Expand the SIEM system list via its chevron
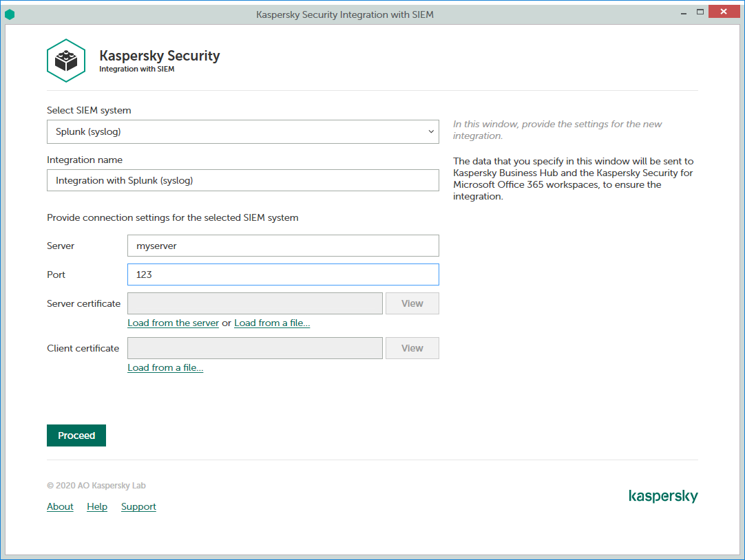This screenshot has height=560, width=745. pyautogui.click(x=431, y=131)
